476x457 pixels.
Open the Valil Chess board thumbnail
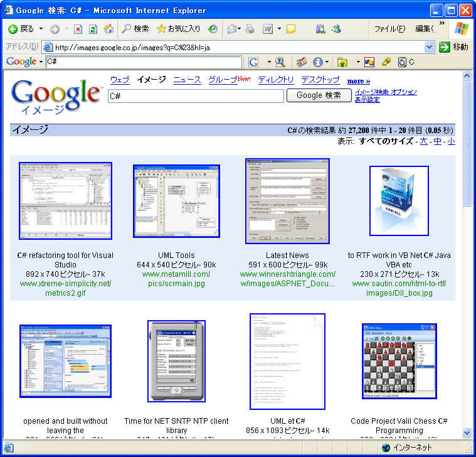coord(399,362)
